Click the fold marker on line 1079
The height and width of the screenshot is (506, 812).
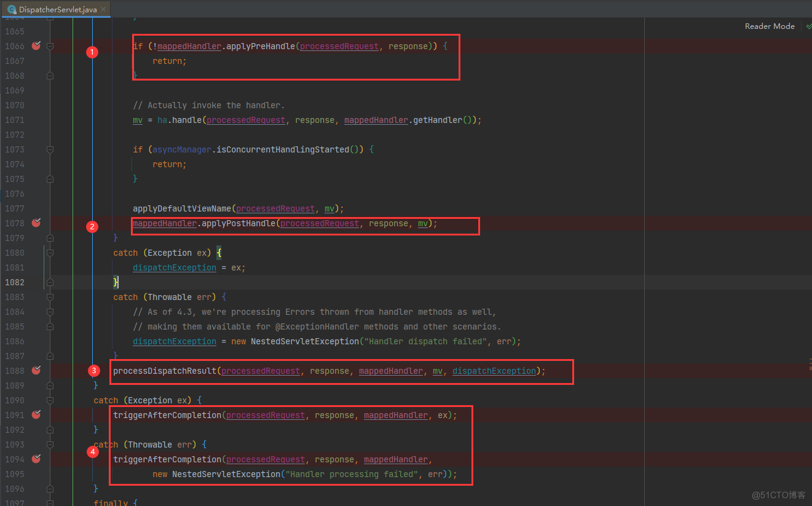tap(50, 238)
